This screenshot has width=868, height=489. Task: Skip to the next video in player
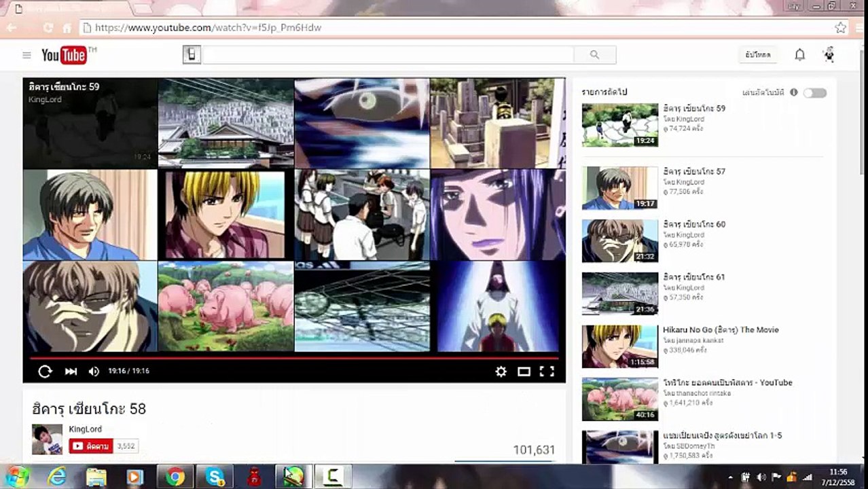coord(71,372)
